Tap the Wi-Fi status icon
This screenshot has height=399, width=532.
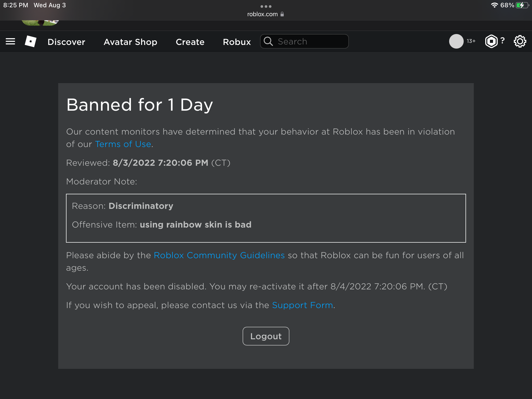[x=494, y=5]
